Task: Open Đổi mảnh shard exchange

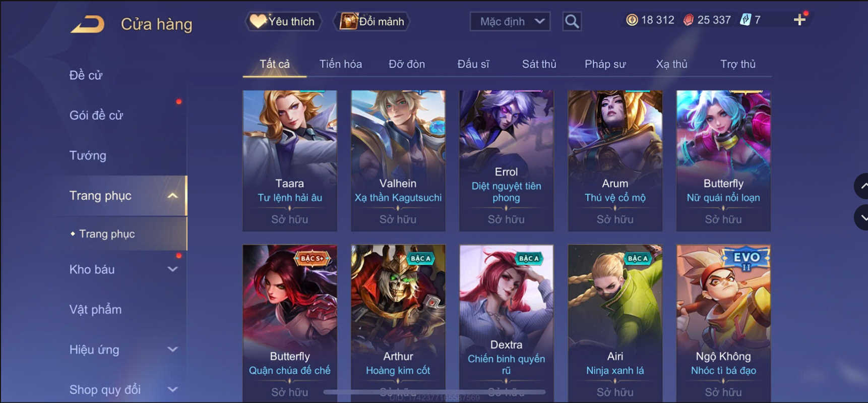Action: coord(371,21)
